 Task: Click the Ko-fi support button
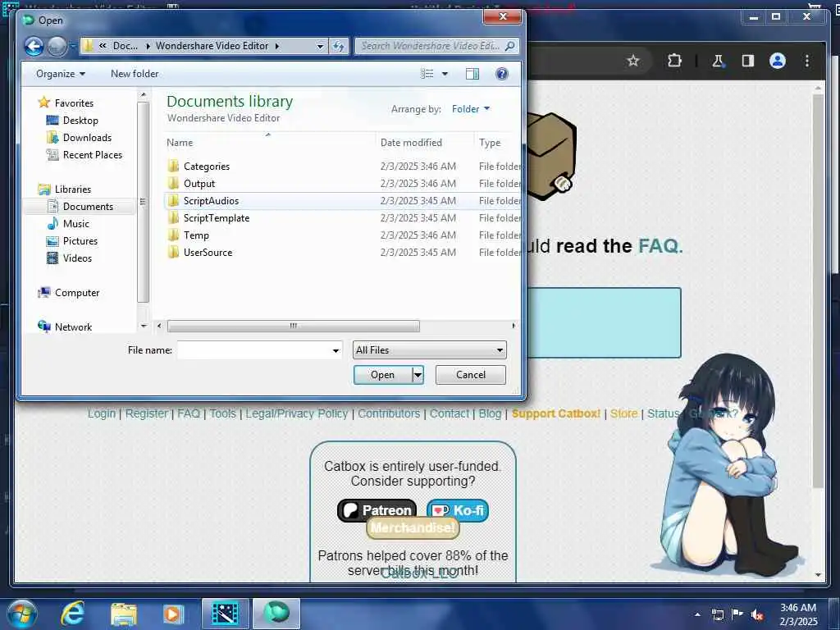click(x=458, y=510)
